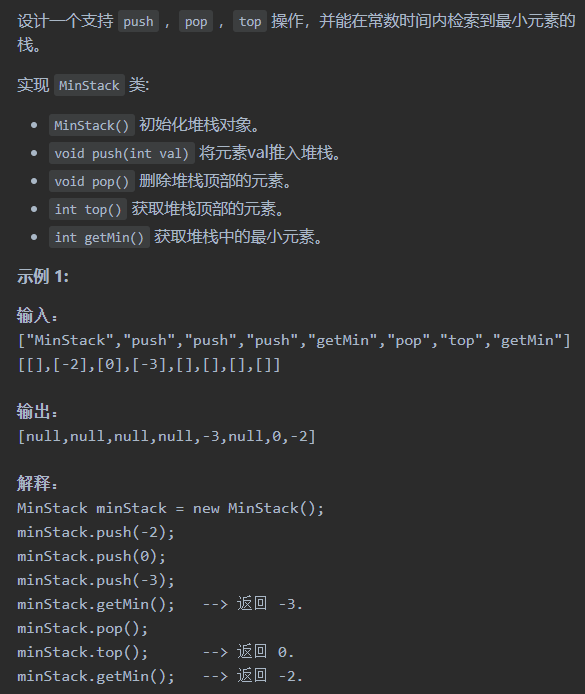Click the 输入: label
The image size is (585, 694).
(37, 316)
